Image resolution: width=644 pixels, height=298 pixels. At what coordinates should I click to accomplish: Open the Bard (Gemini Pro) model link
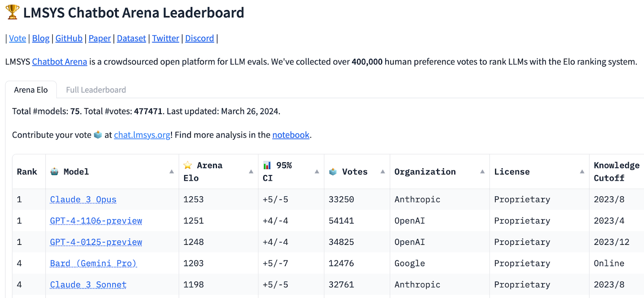click(93, 263)
